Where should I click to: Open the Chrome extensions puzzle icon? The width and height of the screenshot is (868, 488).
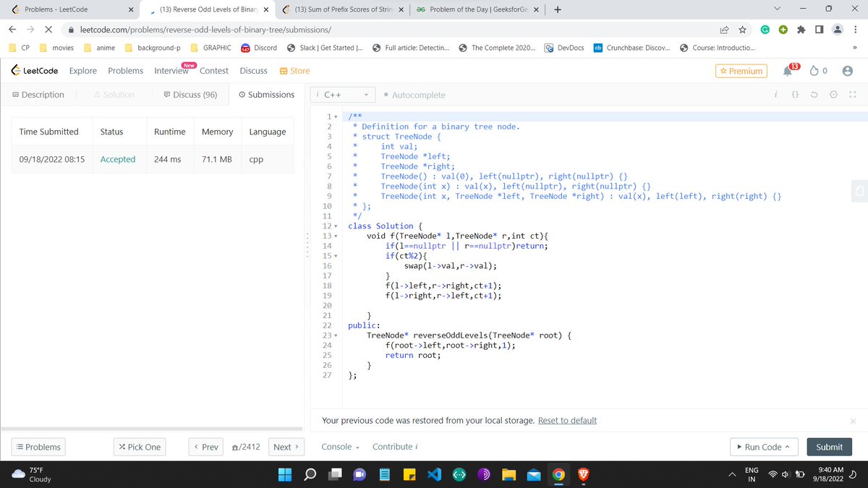(x=801, y=30)
